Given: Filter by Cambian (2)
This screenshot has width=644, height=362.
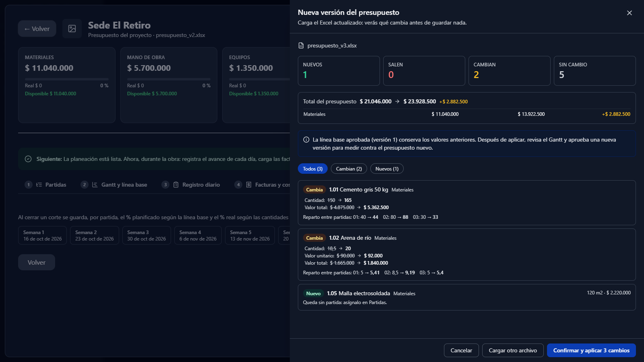Looking at the screenshot, I should (x=349, y=169).
